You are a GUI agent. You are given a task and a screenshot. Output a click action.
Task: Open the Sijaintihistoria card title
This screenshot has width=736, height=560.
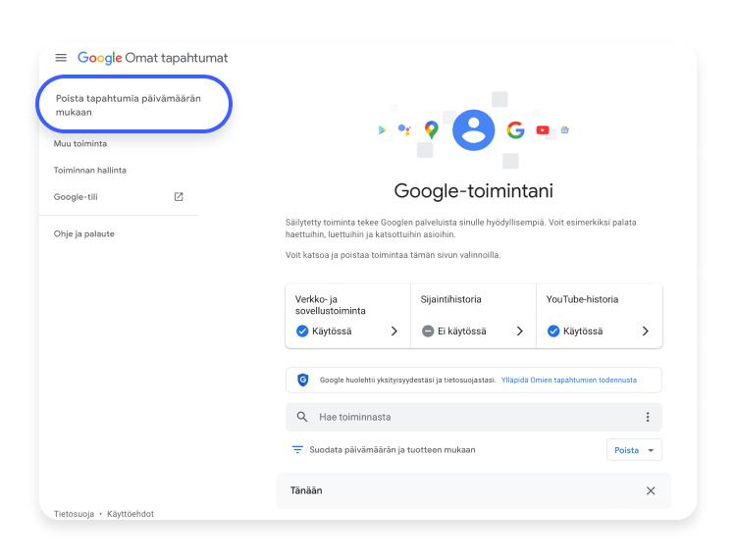tap(450, 299)
